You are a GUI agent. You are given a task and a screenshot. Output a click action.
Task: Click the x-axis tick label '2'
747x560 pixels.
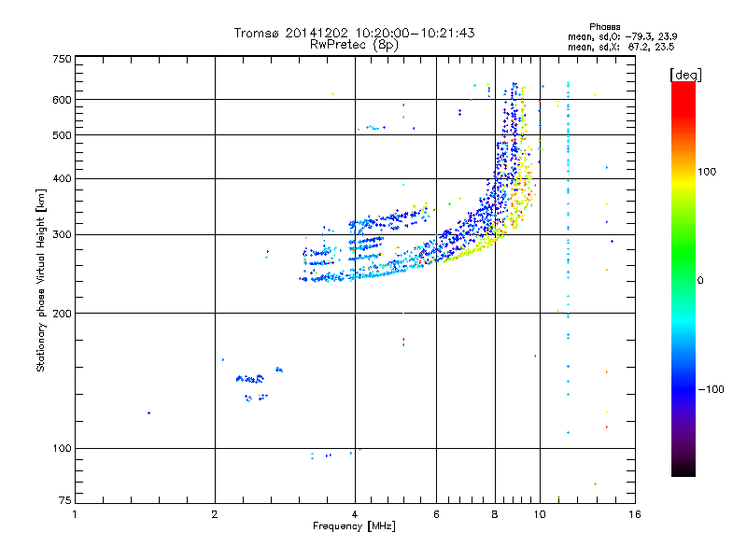[215, 514]
